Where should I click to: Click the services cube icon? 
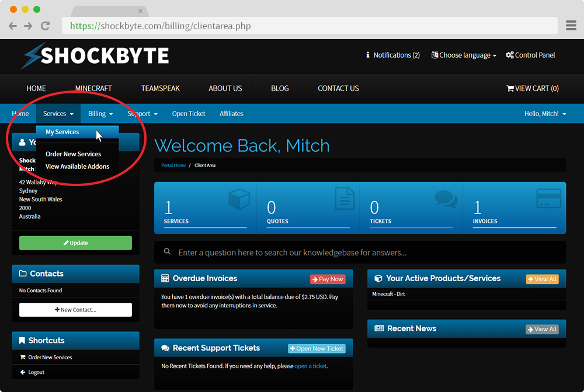coord(239,198)
